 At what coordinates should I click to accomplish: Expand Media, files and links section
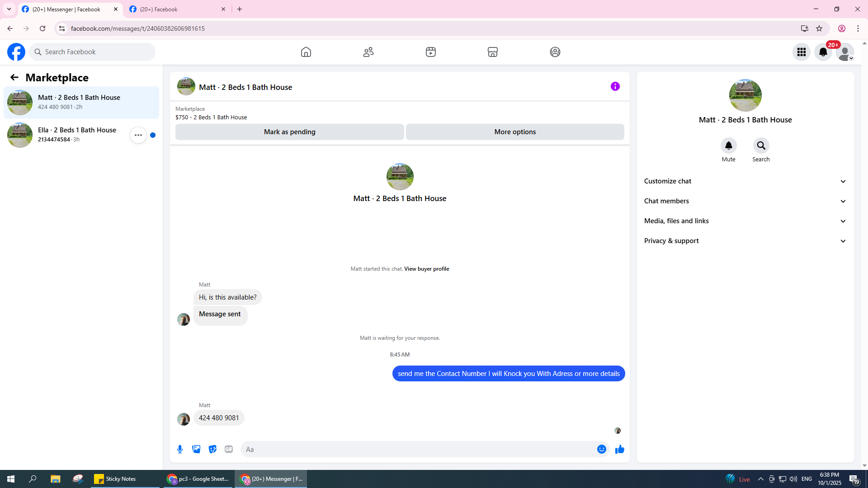tap(745, 221)
